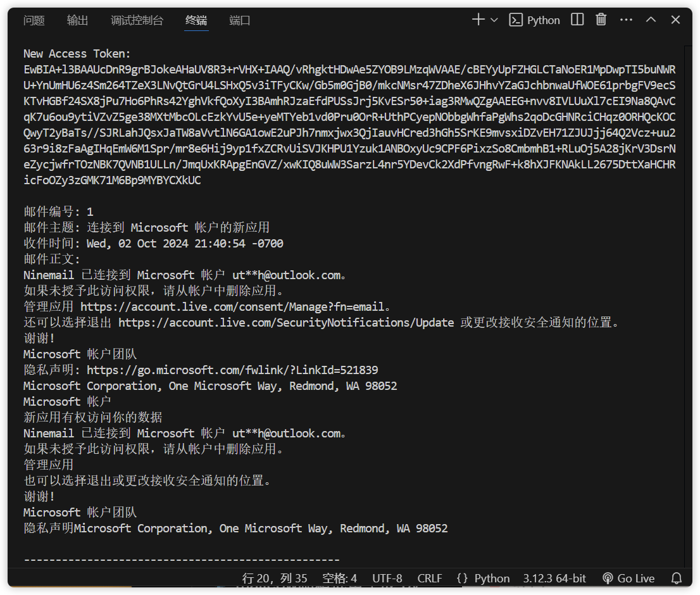
Task: Switch to the 问题 tab
Action: pyautogui.click(x=34, y=20)
